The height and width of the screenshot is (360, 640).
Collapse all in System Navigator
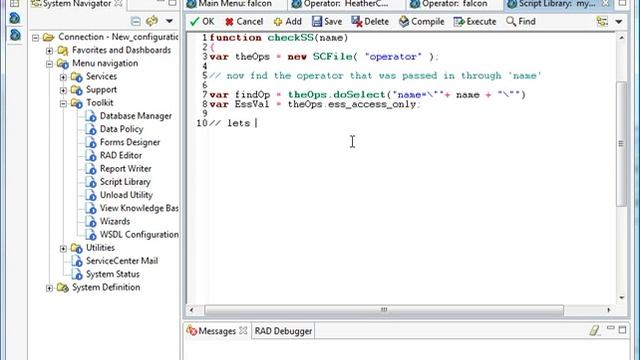[136, 21]
